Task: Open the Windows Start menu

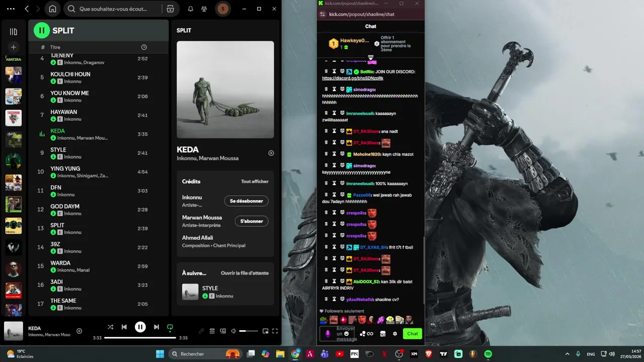Action: pos(160,354)
